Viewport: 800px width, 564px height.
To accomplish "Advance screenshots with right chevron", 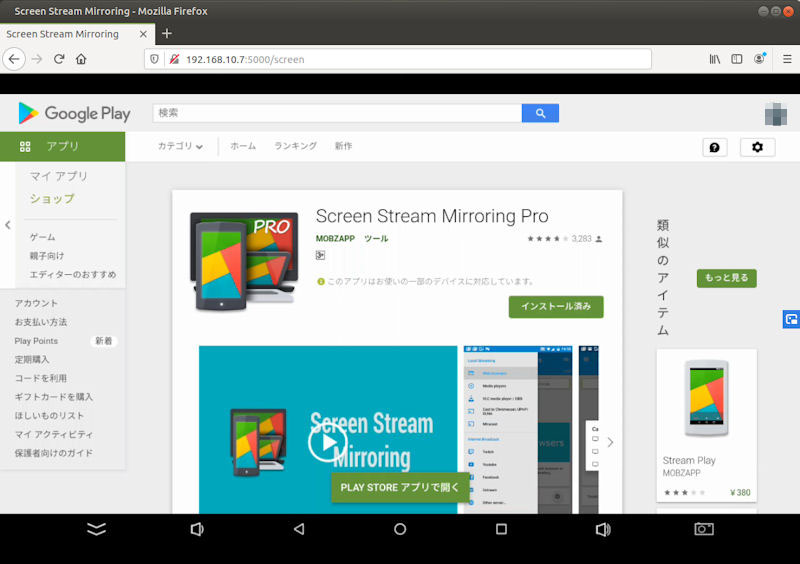I will pyautogui.click(x=610, y=443).
